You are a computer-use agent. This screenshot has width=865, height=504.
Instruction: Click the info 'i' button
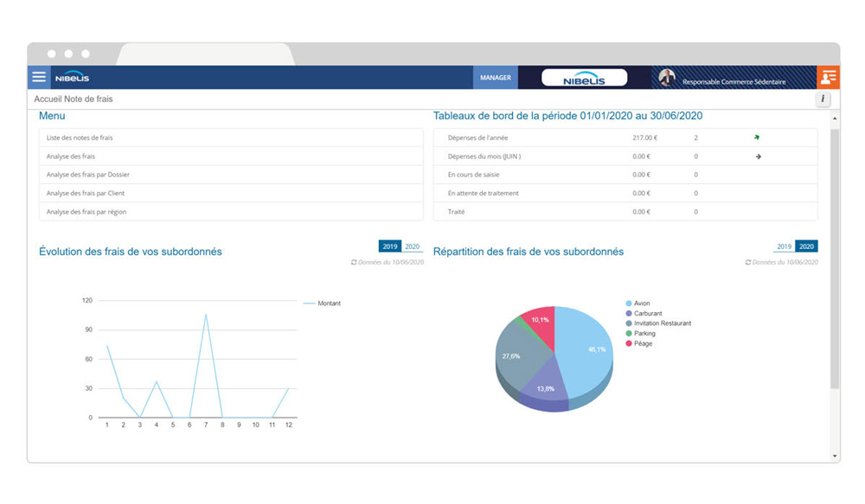[822, 99]
